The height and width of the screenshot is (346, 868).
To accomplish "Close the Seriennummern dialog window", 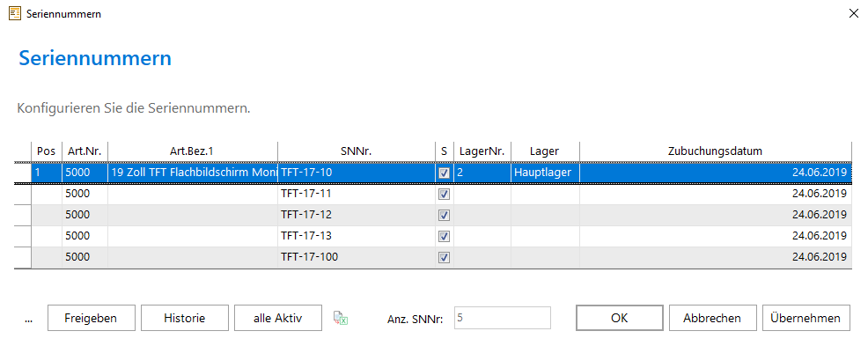I will [854, 14].
